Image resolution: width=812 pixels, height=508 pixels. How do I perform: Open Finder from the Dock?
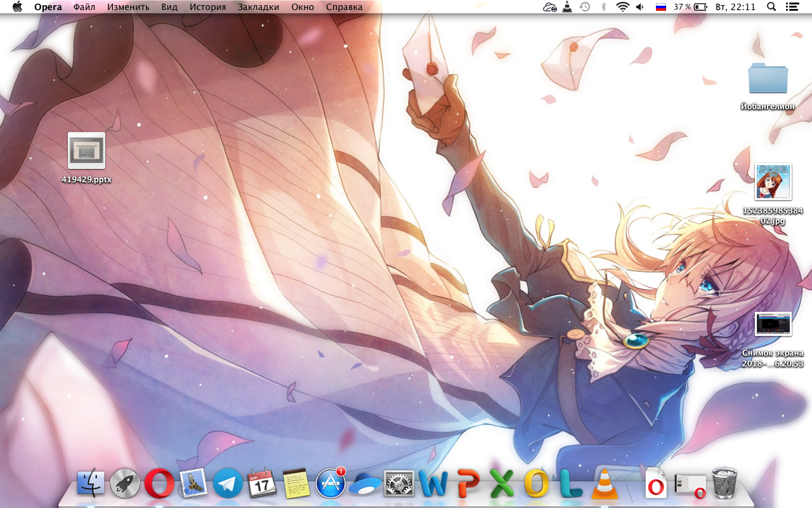coord(91,485)
